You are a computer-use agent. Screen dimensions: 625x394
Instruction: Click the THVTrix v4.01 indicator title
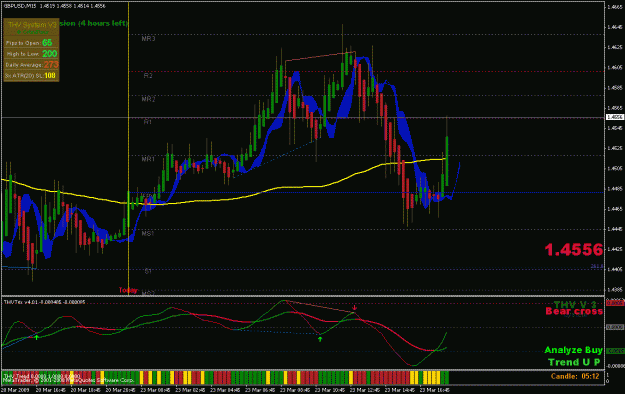(44, 302)
